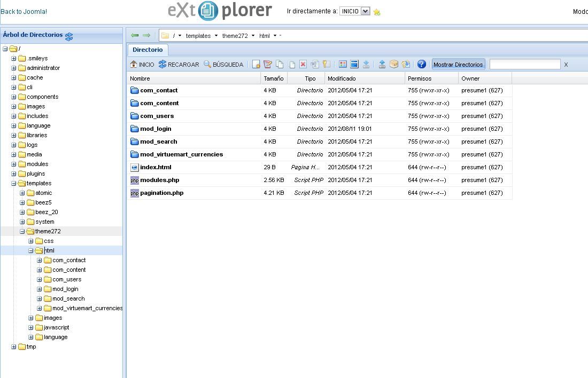
Task: Expand the components tree node
Action: [x=13, y=97]
